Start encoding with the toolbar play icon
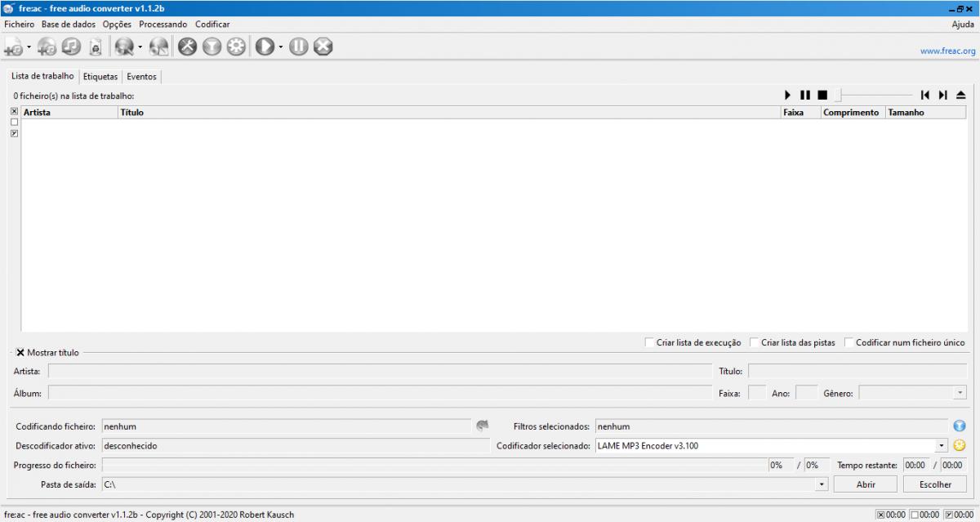Screen dimensions: 980x522 pyautogui.click(x=265, y=47)
